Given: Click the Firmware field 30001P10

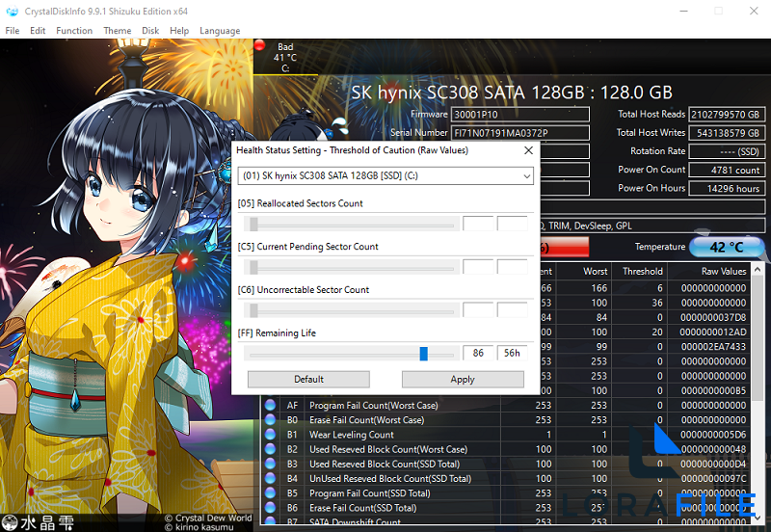Looking at the screenshot, I should coord(520,115).
